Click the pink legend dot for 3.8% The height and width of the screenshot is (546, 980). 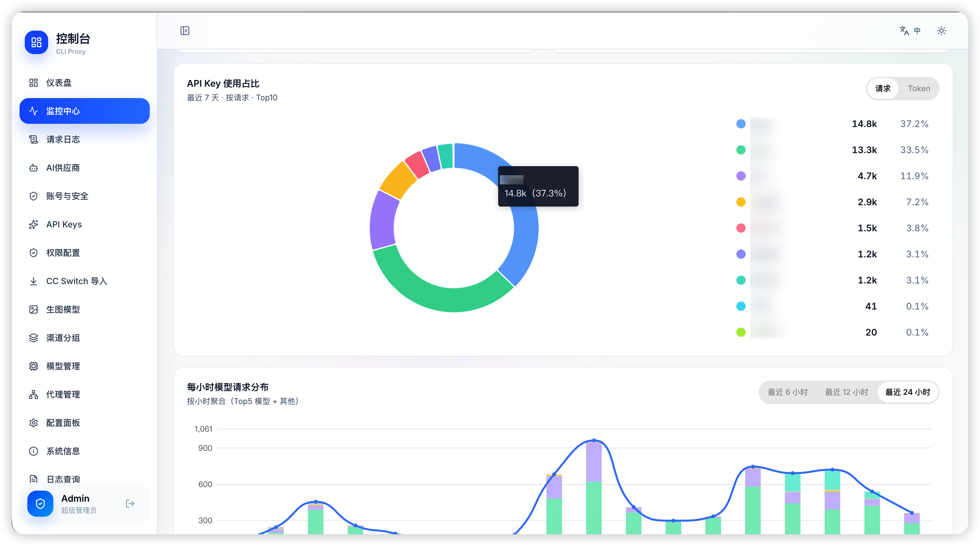coord(741,228)
